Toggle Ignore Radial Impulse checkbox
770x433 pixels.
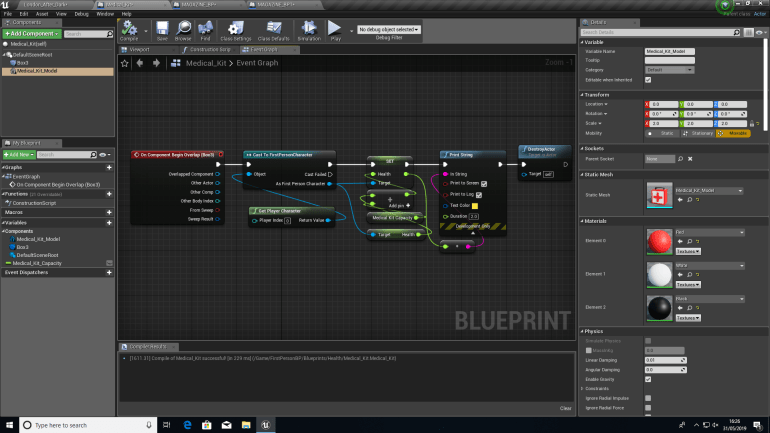648,398
